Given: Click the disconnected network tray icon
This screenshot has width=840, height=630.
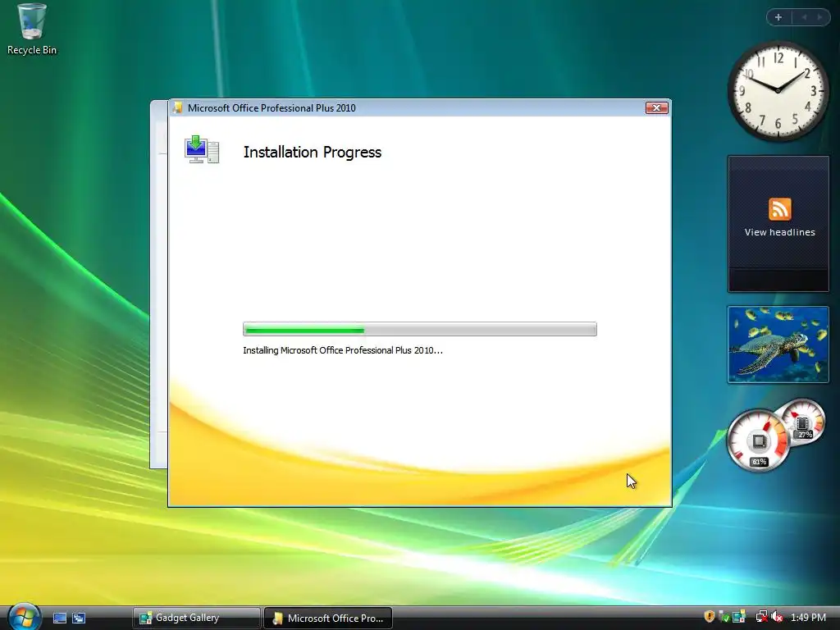Looking at the screenshot, I should (761, 617).
